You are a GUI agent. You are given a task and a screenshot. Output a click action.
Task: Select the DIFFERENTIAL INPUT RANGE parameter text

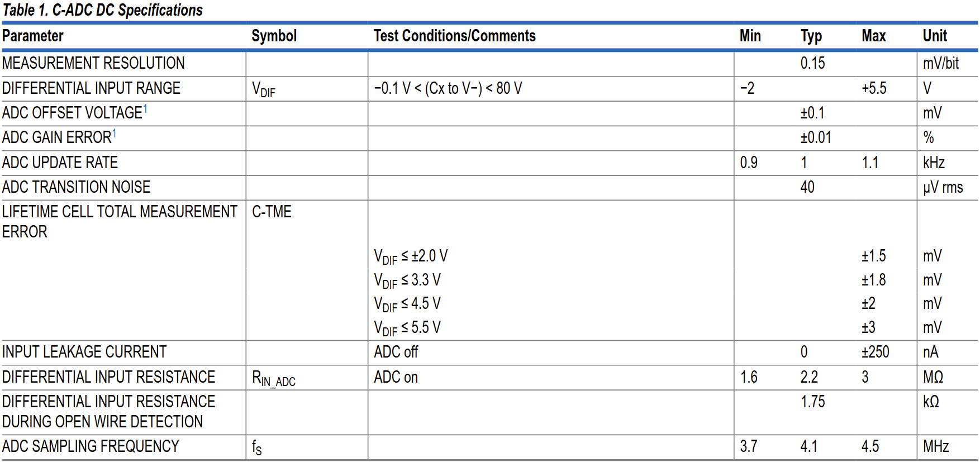tap(91, 88)
